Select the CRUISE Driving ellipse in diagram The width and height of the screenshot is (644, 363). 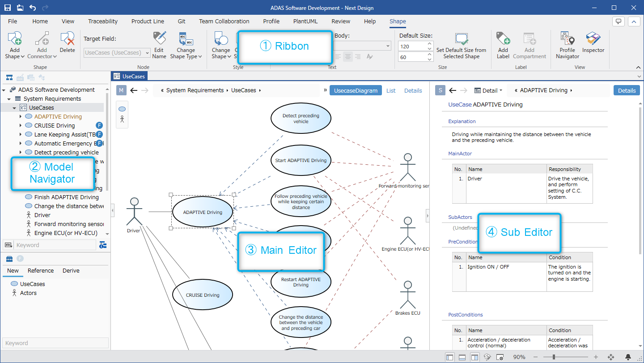point(203,295)
